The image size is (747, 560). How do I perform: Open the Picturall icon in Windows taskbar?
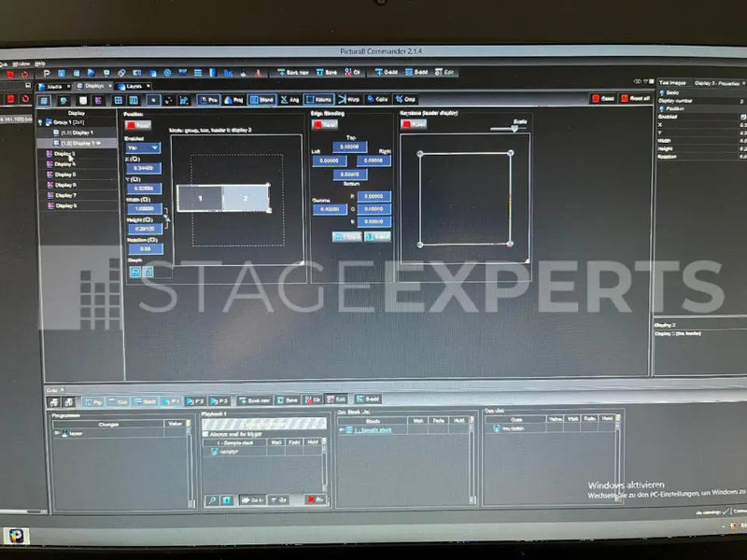coord(17,537)
